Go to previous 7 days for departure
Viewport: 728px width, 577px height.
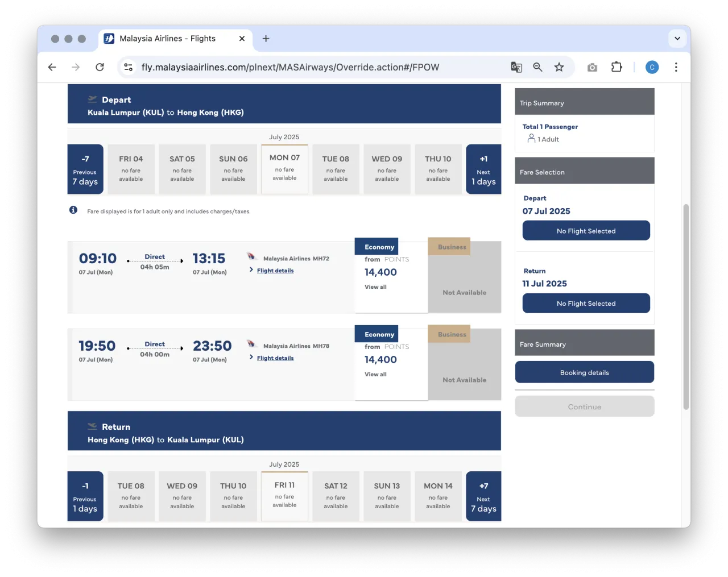(85, 169)
